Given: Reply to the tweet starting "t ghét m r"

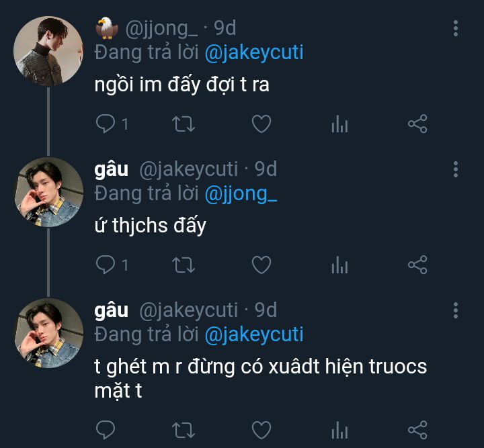Looking at the screenshot, I should click(x=106, y=429).
